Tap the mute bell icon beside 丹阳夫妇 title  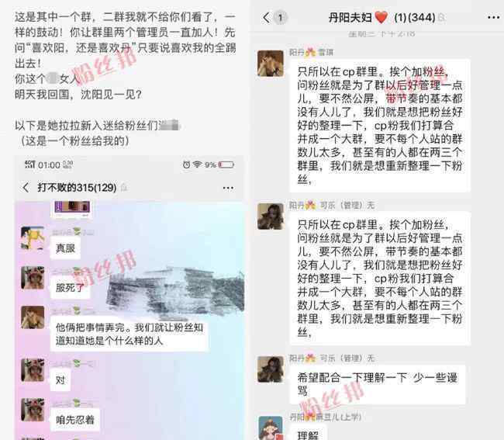click(x=442, y=18)
